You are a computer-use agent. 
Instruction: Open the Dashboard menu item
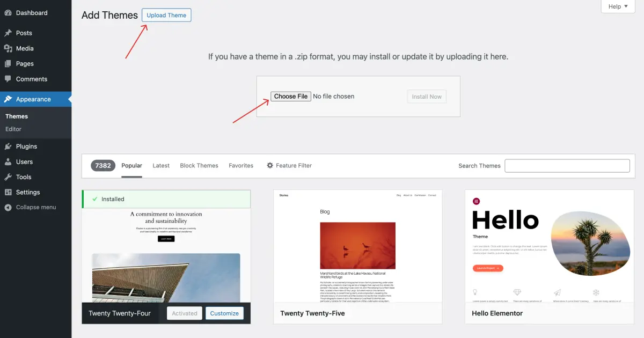coord(35,13)
